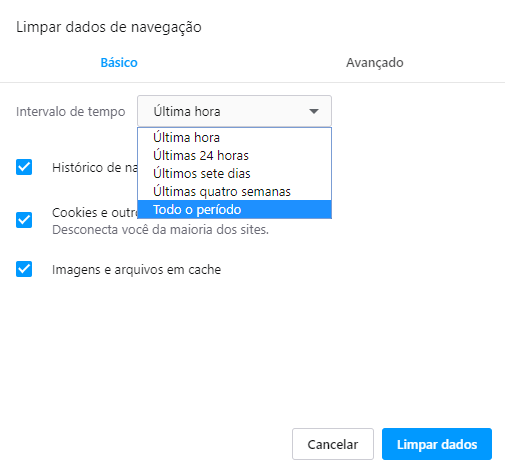Click the Intervalo de tempo combo box field
Viewport: 505px width, 474px height.
pyautogui.click(x=234, y=111)
